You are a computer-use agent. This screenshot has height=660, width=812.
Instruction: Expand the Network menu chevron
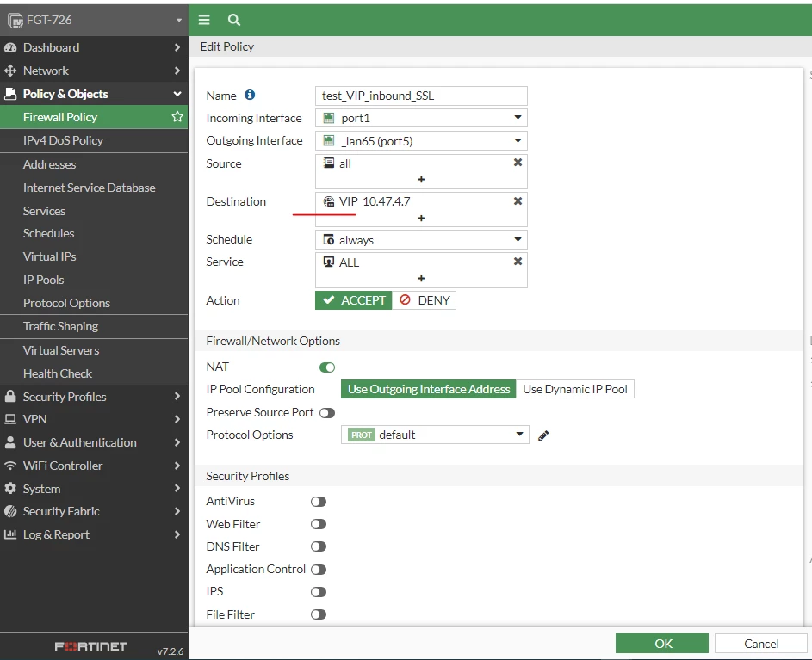[x=177, y=71]
